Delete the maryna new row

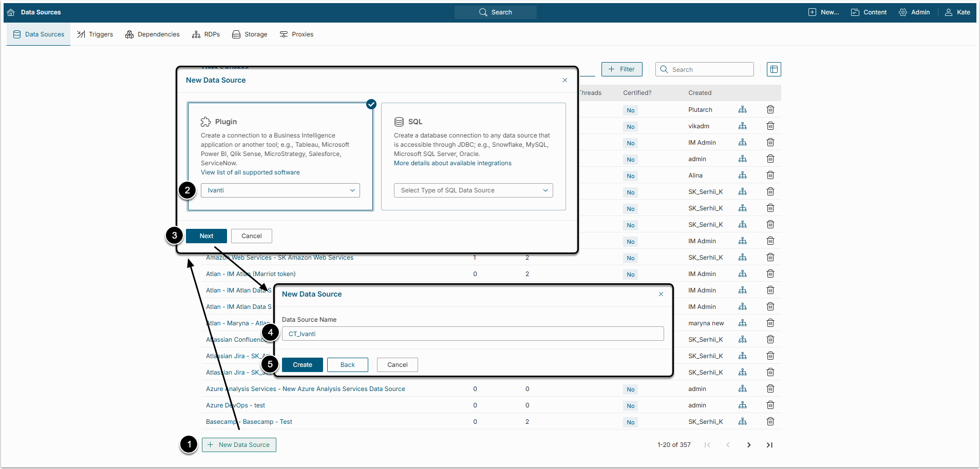770,323
